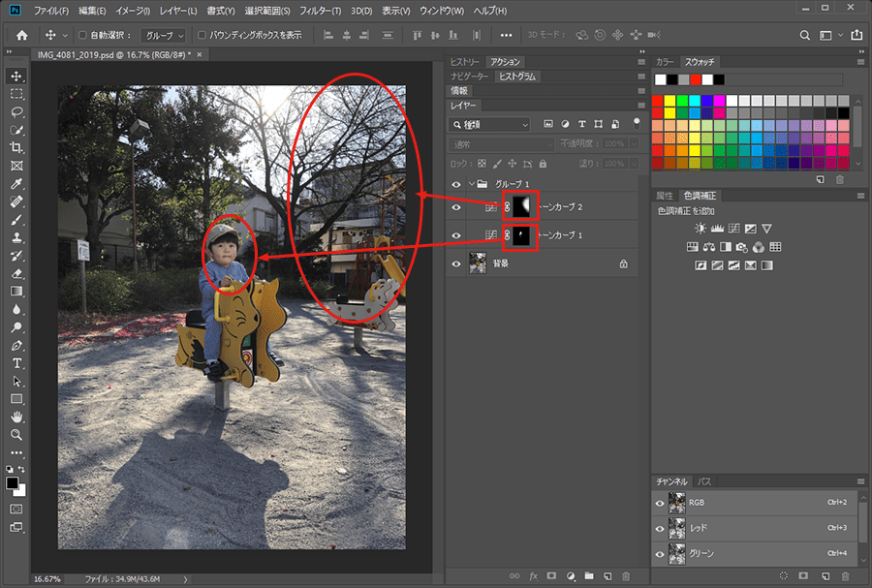The width and height of the screenshot is (872, 588).
Task: Open the グループ auto-select dropdown
Action: coord(163,35)
